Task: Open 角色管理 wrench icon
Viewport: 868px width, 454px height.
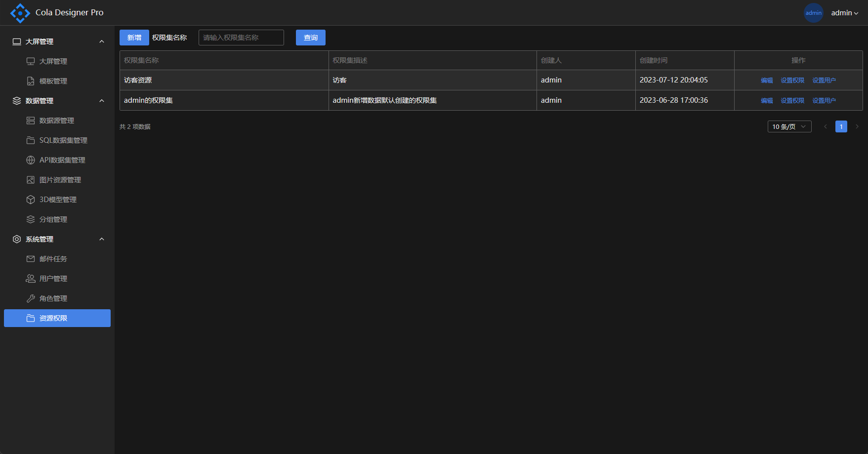Action: [x=31, y=298]
